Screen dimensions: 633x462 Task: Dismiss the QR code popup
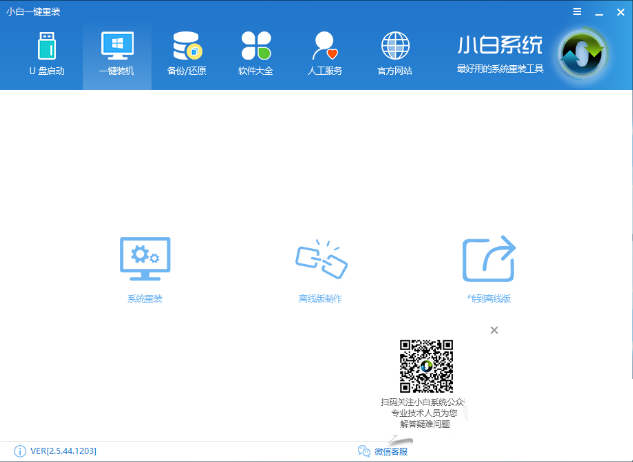click(x=494, y=330)
